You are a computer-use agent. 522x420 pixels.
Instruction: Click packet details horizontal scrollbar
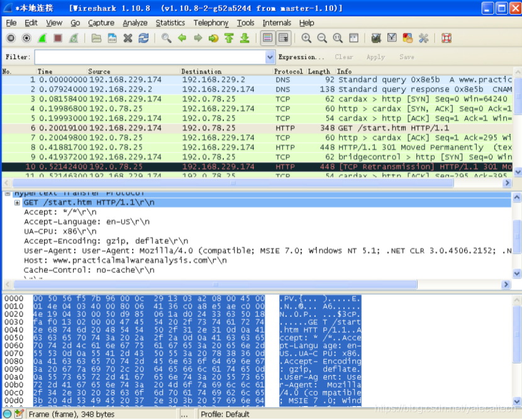click(215, 285)
